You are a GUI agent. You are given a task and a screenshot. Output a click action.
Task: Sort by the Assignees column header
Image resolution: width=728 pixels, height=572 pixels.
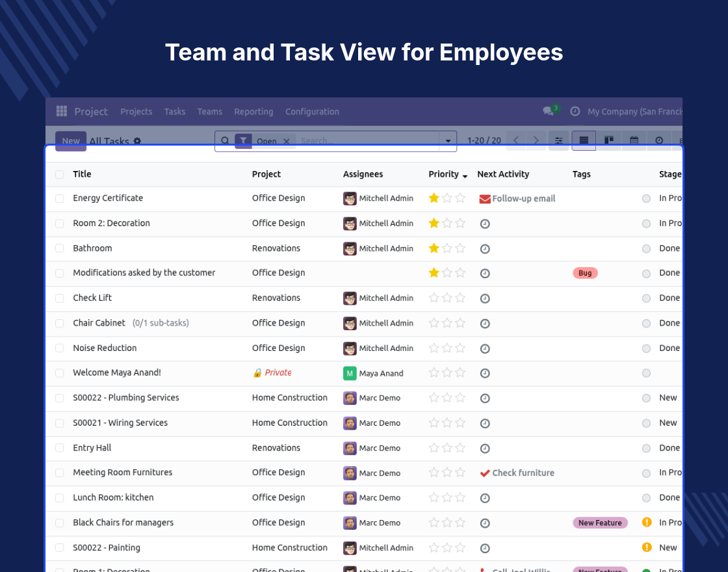(x=363, y=174)
